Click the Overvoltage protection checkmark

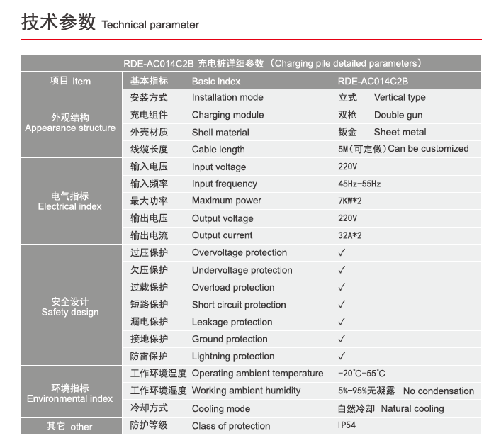coord(342,252)
